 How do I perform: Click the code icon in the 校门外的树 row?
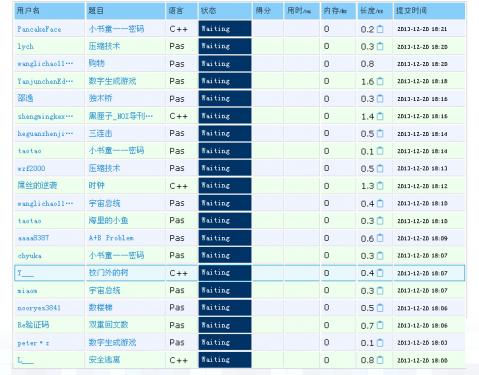coord(380,273)
